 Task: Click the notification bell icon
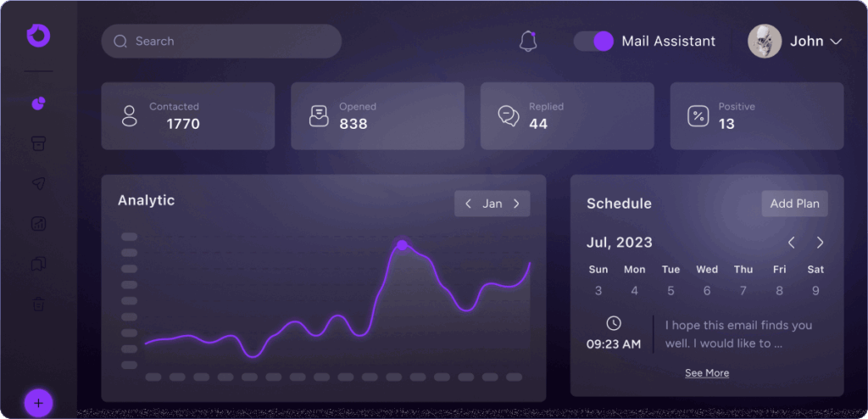pyautogui.click(x=528, y=41)
